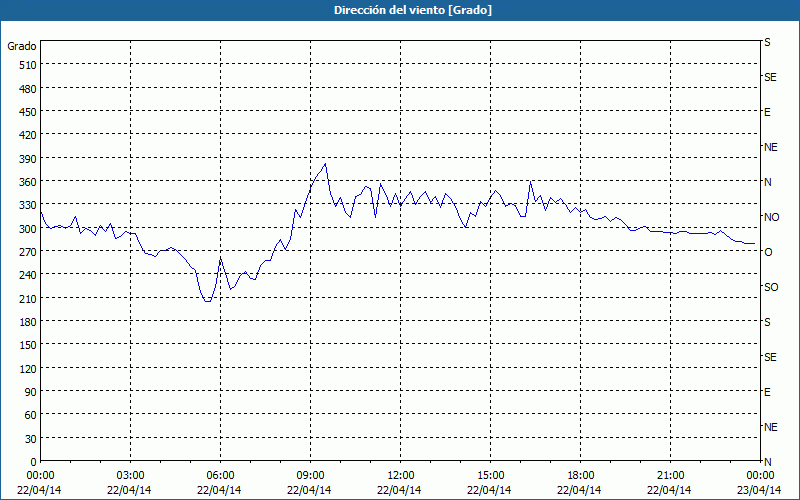Select the 15:00 time label

click(x=490, y=476)
